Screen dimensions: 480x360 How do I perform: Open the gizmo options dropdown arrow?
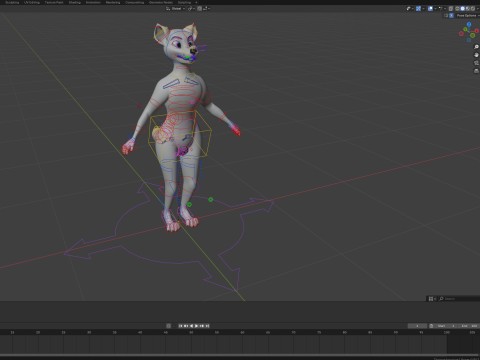[423, 9]
